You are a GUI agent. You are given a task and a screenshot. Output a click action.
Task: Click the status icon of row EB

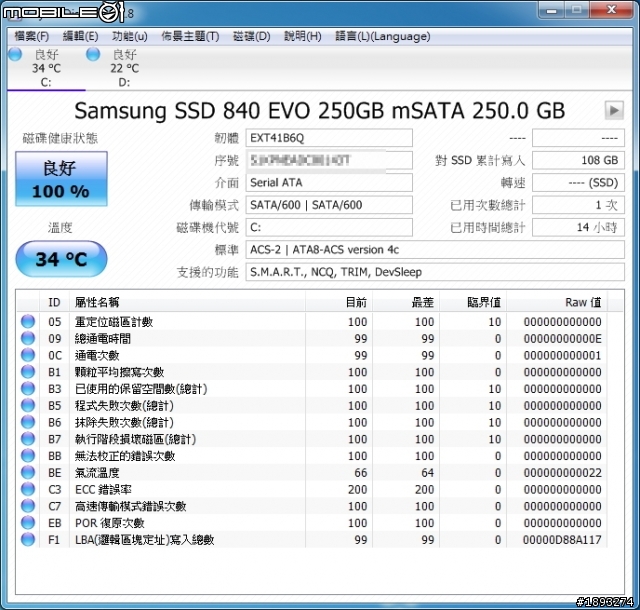[28, 523]
